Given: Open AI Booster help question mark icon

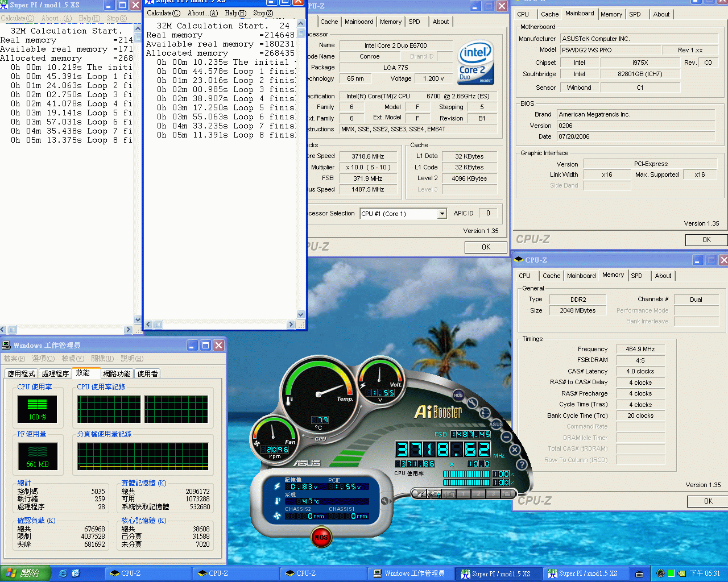Looking at the screenshot, I should click(522, 464).
